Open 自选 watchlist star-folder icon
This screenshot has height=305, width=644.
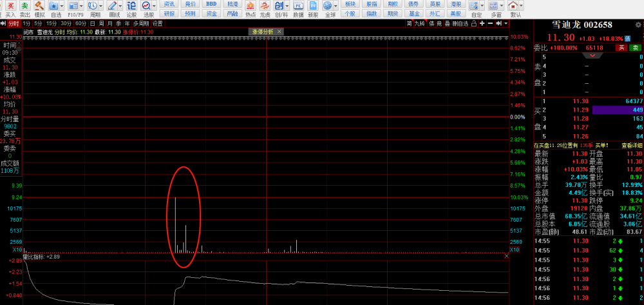(53, 6)
